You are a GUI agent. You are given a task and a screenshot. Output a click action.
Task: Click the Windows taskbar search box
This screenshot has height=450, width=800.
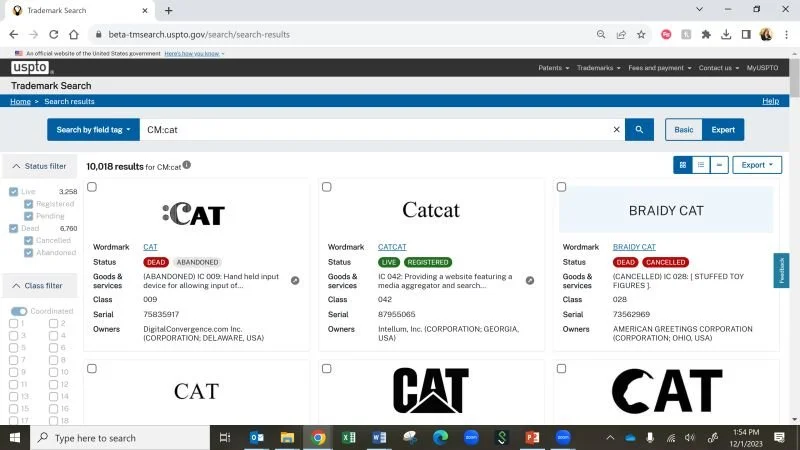121,438
